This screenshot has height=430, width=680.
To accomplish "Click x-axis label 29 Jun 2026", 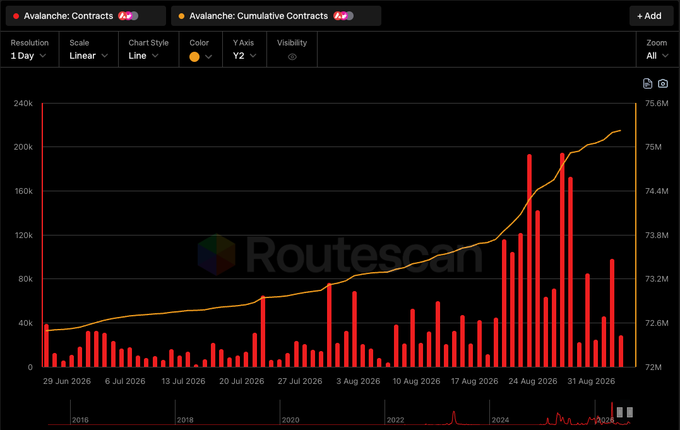I will (x=67, y=381).
